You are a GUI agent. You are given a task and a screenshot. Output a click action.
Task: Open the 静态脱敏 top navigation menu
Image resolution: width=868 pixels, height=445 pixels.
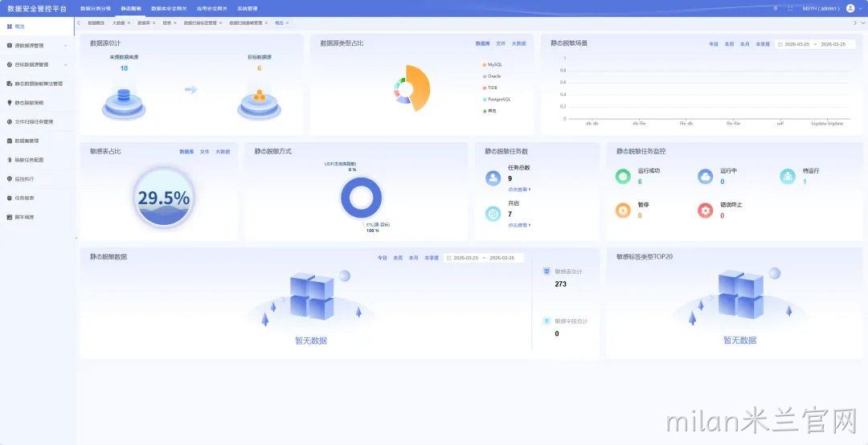131,8
